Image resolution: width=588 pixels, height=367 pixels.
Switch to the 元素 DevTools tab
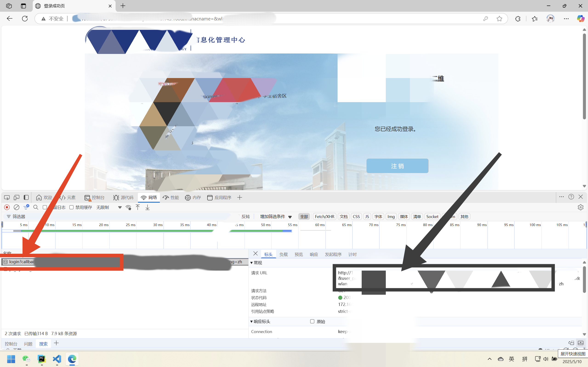68,198
